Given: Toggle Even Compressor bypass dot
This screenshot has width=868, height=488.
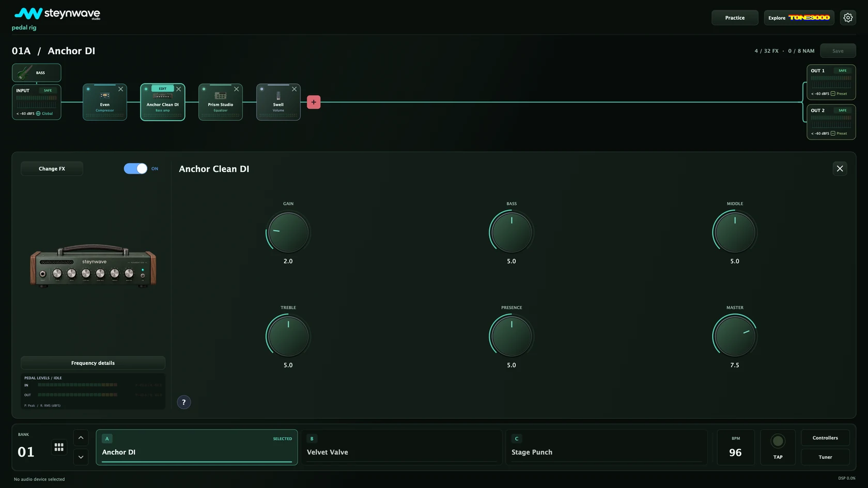Looking at the screenshot, I should (x=88, y=89).
